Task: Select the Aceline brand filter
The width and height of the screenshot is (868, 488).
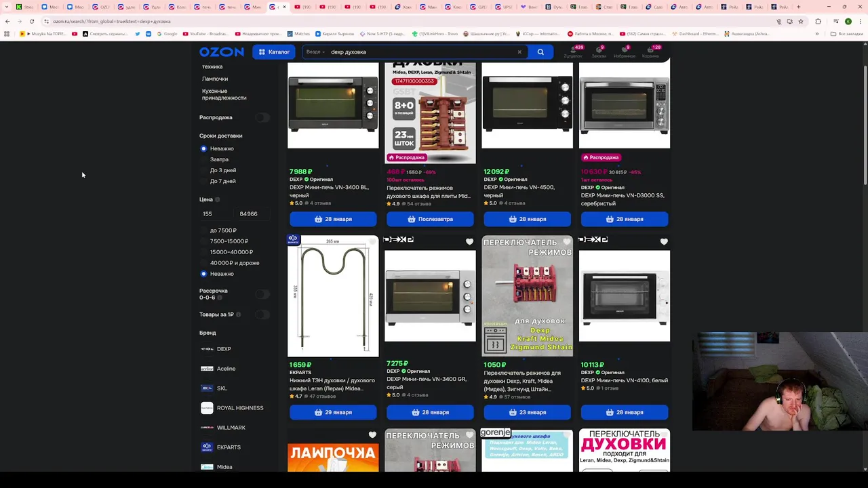Action: [x=218, y=369]
